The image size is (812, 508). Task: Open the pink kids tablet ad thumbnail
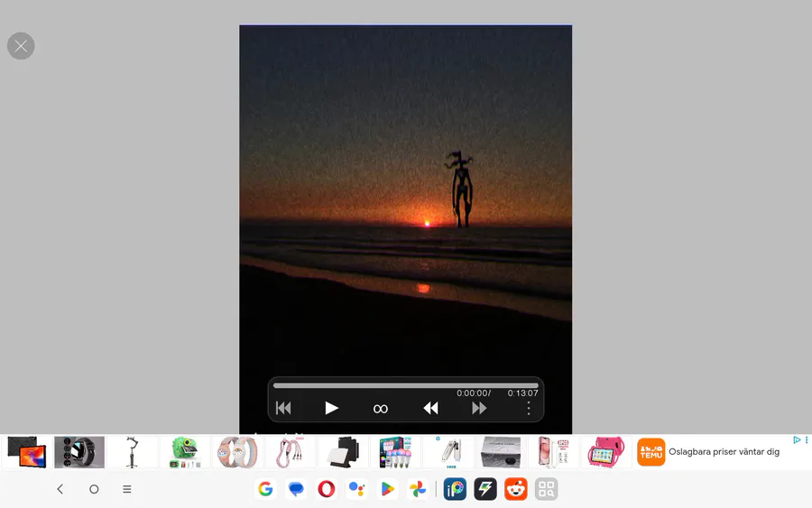click(606, 452)
